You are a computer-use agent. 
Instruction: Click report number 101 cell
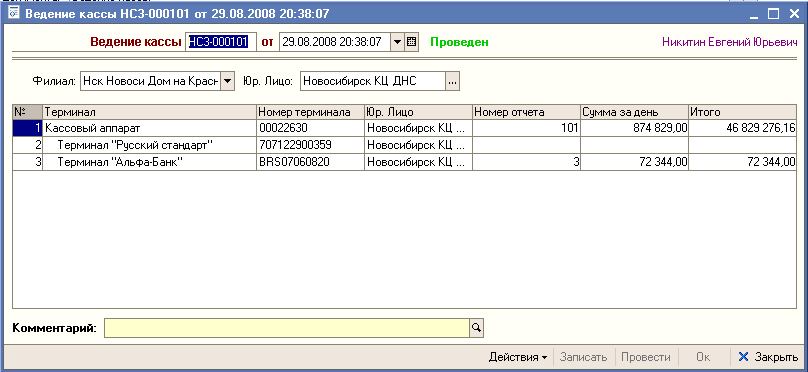pos(527,128)
